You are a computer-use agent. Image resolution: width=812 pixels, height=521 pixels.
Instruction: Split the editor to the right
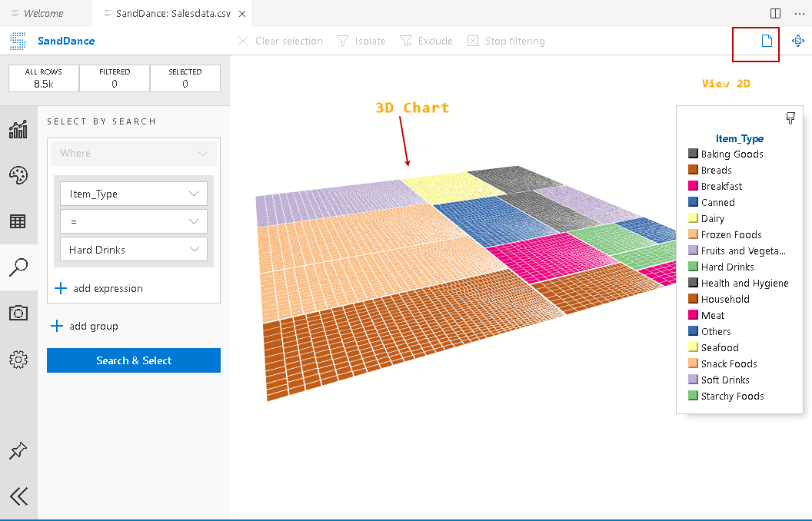tap(775, 14)
